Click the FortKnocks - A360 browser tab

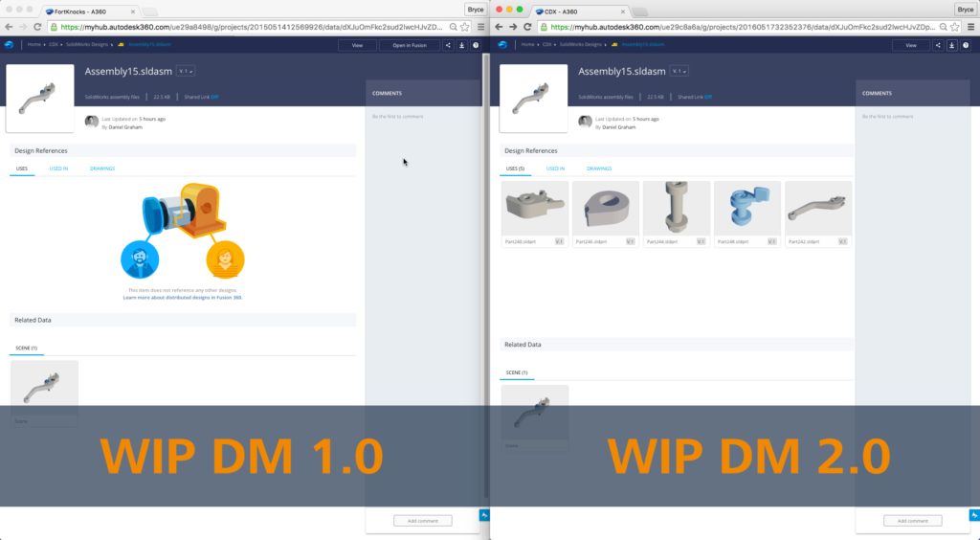(x=89, y=11)
